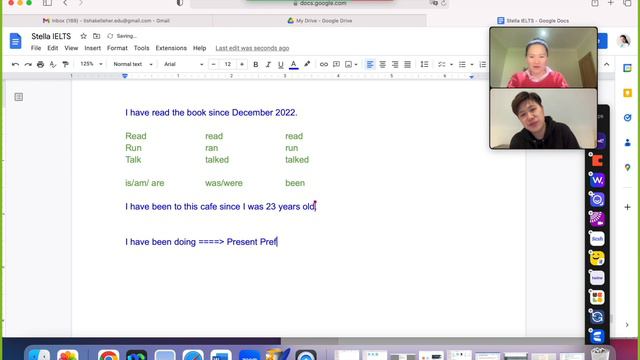Click the docs.google.com address bar
640x360 pixels.
pyautogui.click(x=320, y=3)
